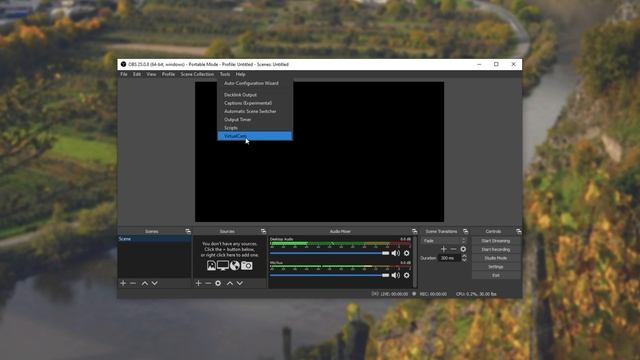Move source up with arrow icon
The image size is (640, 360).
pos(230,283)
